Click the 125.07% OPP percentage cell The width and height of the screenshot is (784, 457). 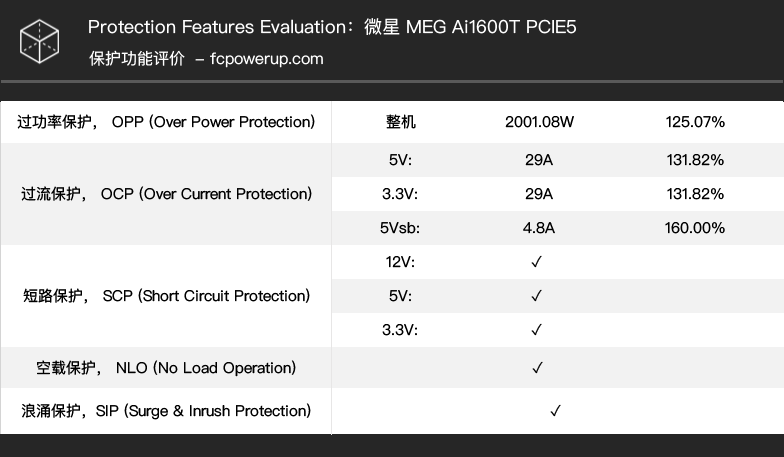pos(695,122)
